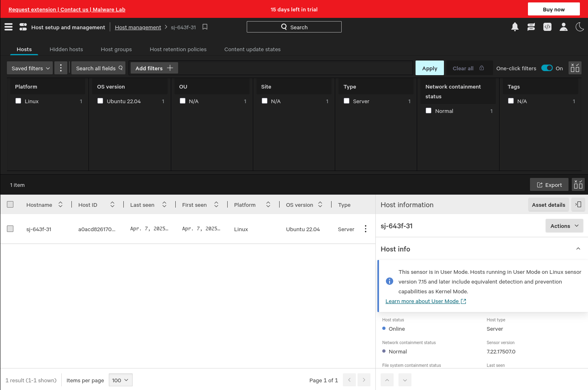Check the Ubuntu 22.04 filter checkbox

100,101
